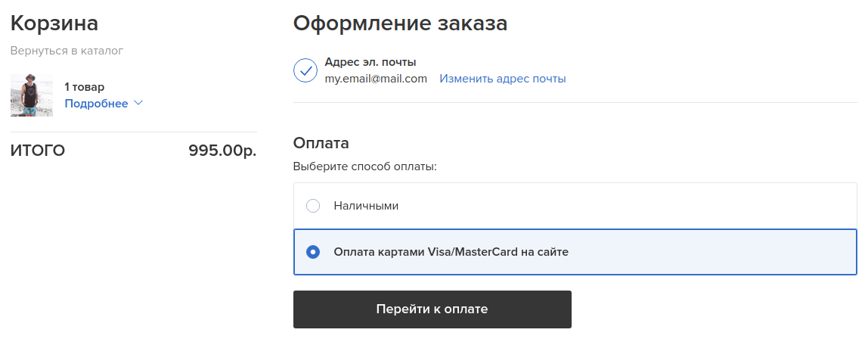
Task: Select the Наличными radio button
Action: point(313,206)
